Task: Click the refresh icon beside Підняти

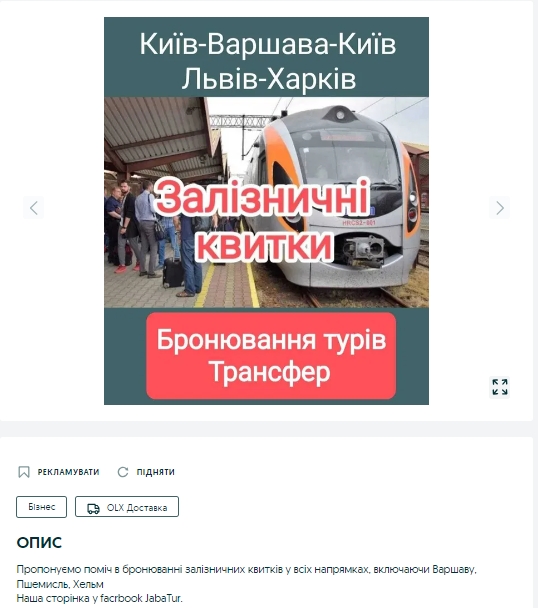Action: pos(123,472)
